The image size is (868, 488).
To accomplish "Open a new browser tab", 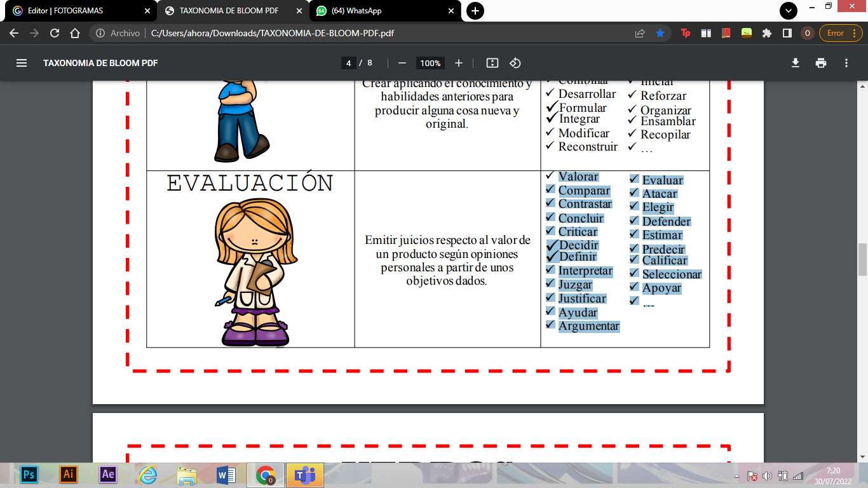I will click(x=475, y=11).
